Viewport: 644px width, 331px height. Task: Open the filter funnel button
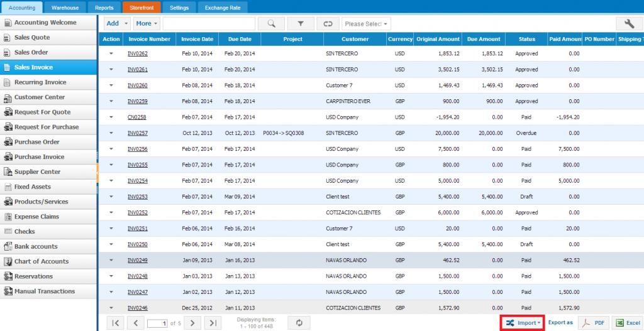tap(301, 24)
